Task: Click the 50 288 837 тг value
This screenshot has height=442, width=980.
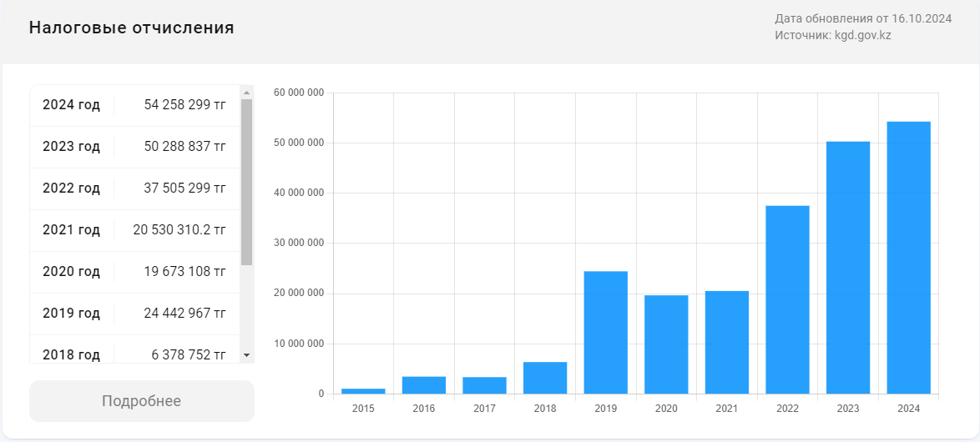Action: 185,147
